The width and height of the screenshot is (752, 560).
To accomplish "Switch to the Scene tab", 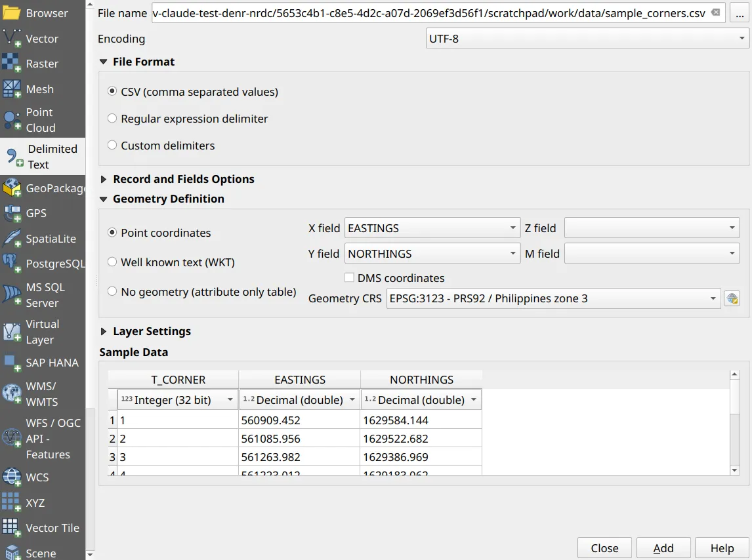I will click(x=43, y=553).
